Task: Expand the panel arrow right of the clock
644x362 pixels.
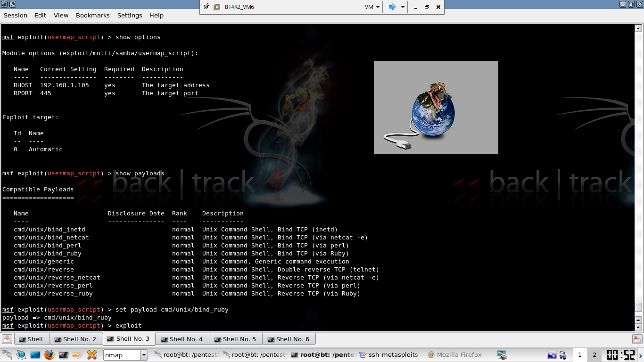Action: (x=640, y=355)
